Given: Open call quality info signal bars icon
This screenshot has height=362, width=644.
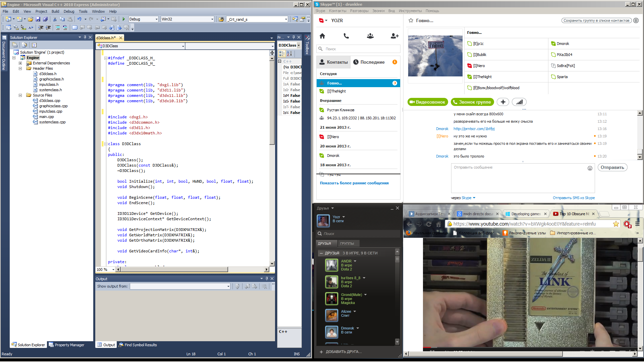Looking at the screenshot, I should click(519, 102).
